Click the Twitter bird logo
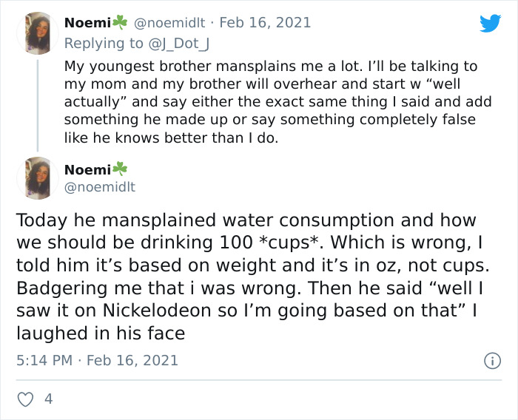This screenshot has height=420, width=518. point(490,24)
